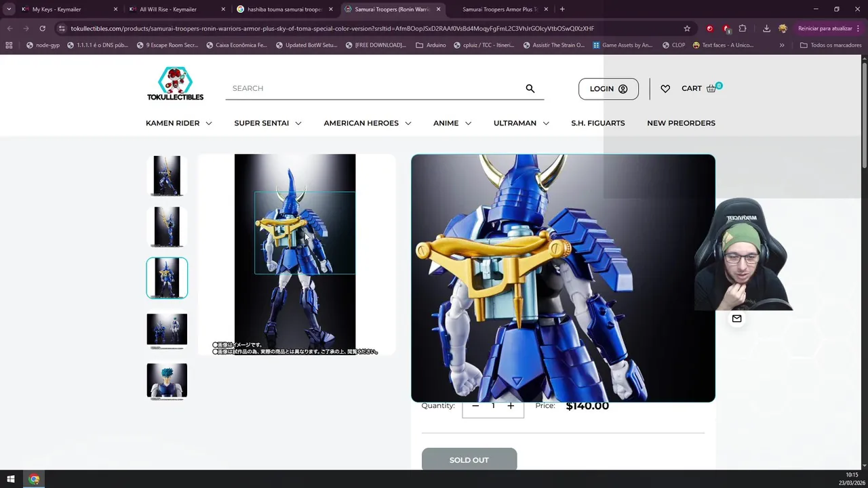Reload the page
Image resolution: width=868 pixels, height=488 pixels.
[42, 28]
